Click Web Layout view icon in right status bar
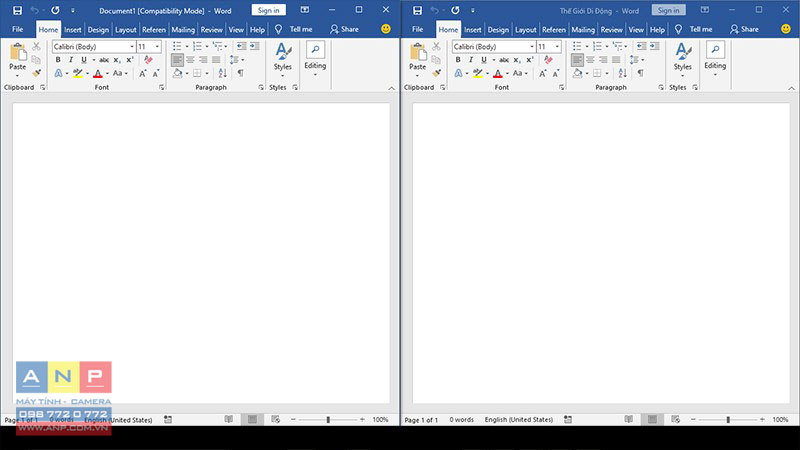 click(x=676, y=419)
